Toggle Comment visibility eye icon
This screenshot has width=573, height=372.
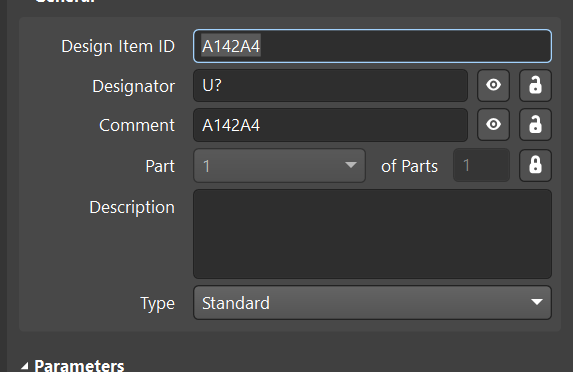(493, 125)
